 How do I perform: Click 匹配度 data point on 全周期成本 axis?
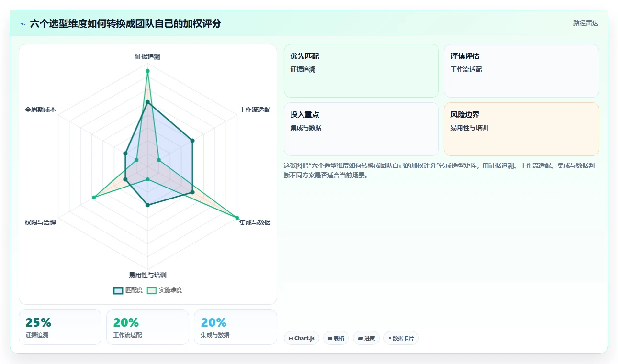coord(125,154)
